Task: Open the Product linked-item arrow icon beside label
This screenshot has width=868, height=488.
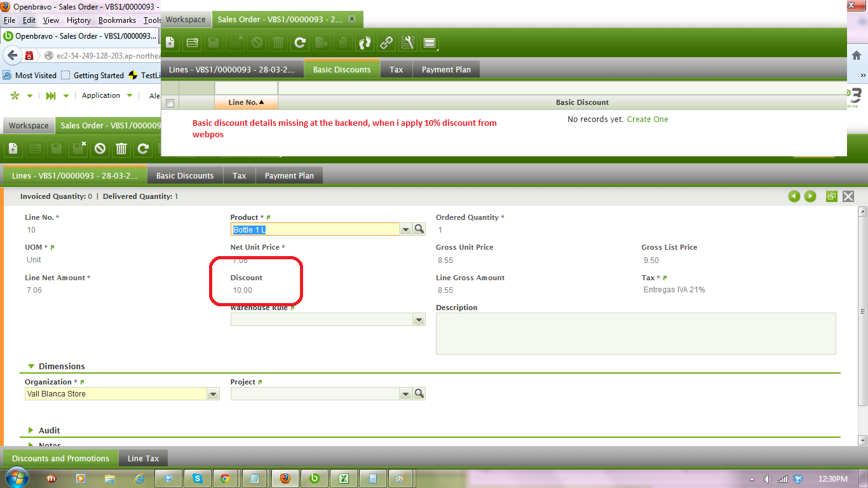Action: point(269,218)
